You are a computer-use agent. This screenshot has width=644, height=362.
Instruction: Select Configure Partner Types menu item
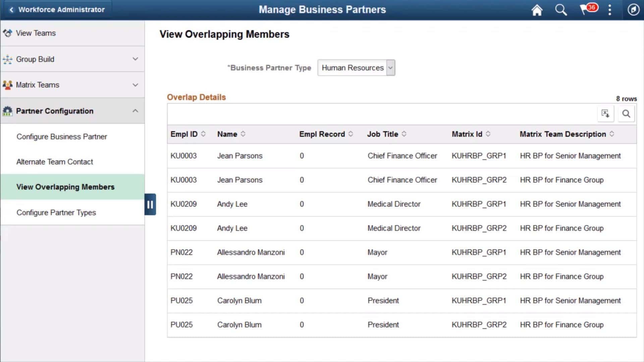click(56, 212)
